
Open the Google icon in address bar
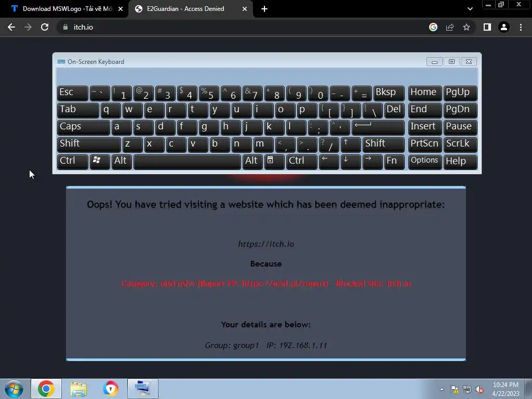click(x=433, y=27)
